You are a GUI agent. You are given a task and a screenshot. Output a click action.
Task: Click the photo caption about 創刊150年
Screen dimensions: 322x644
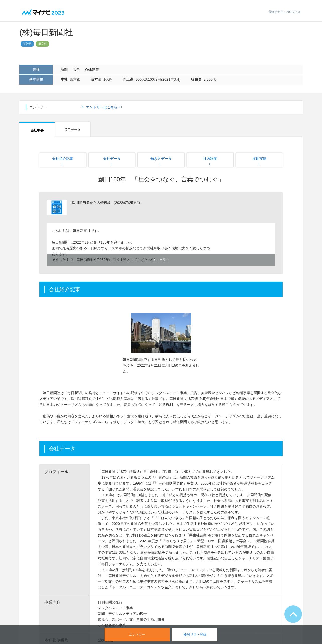[161, 365]
